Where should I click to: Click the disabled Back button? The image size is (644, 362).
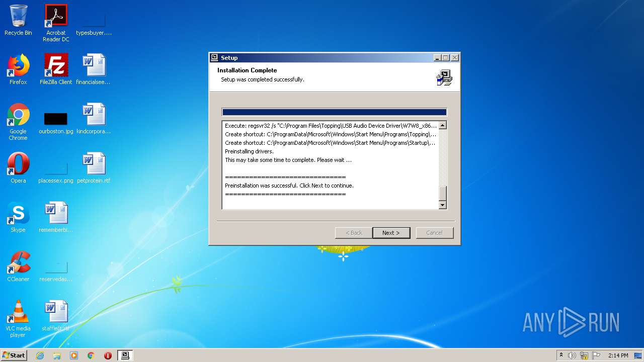[x=354, y=233]
